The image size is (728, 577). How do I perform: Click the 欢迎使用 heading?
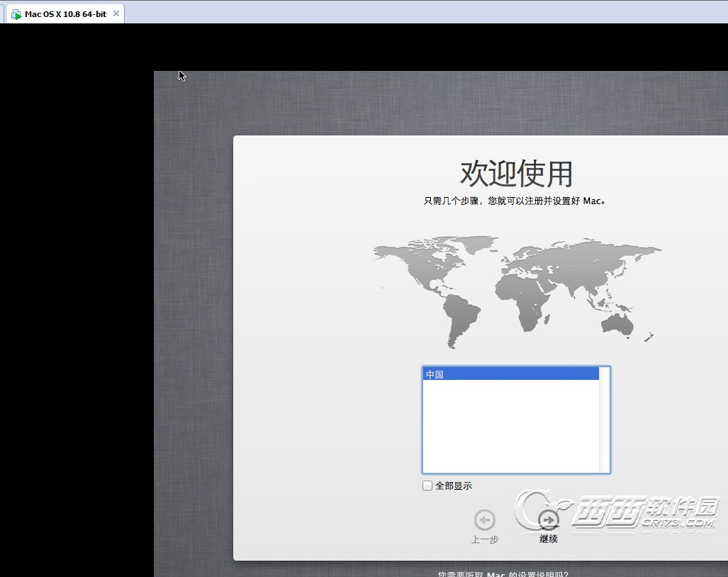coord(516,173)
